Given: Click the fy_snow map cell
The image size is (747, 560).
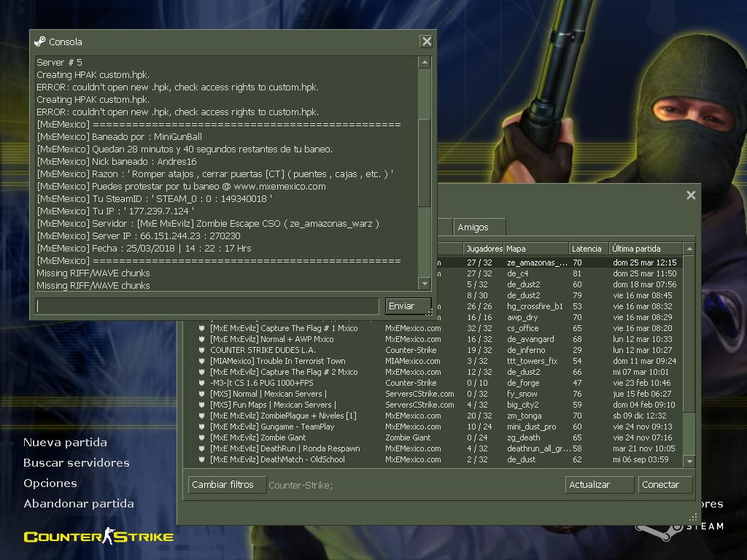Looking at the screenshot, I should pyautogui.click(x=522, y=394).
